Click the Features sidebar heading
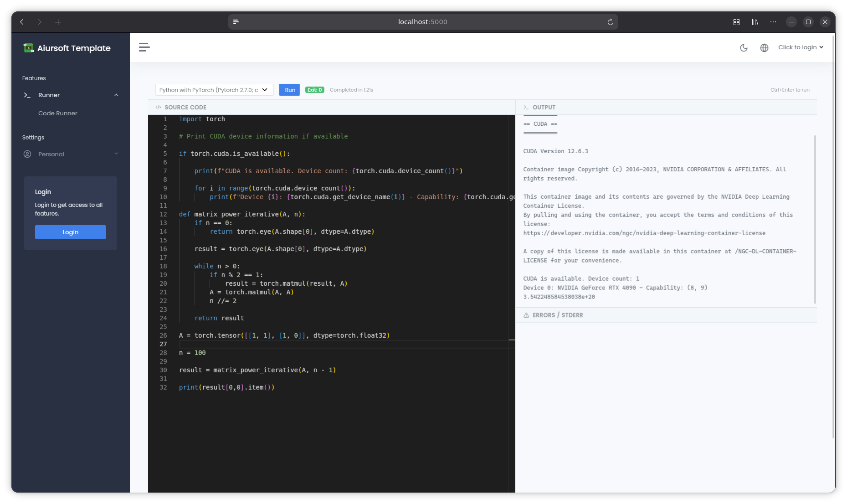 coord(34,78)
